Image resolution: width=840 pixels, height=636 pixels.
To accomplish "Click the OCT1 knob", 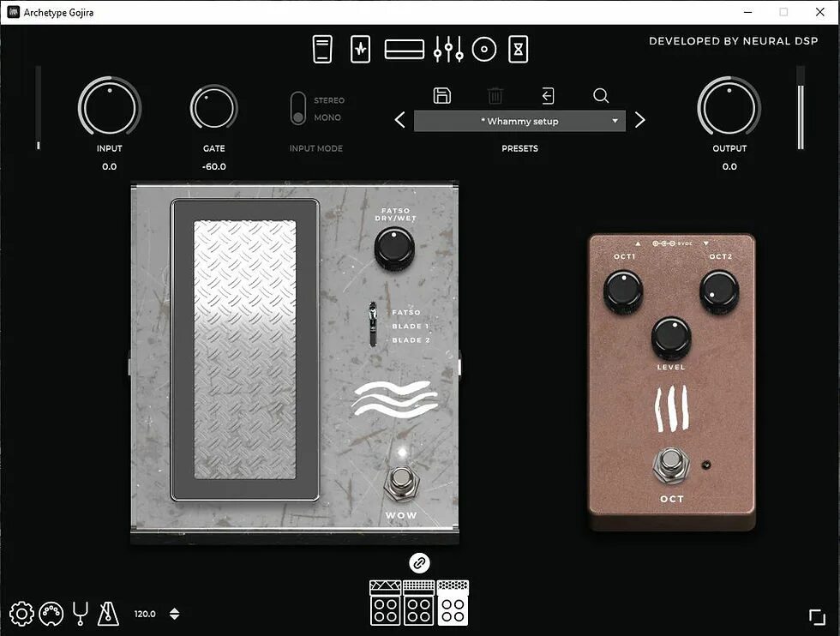I will coord(623,291).
